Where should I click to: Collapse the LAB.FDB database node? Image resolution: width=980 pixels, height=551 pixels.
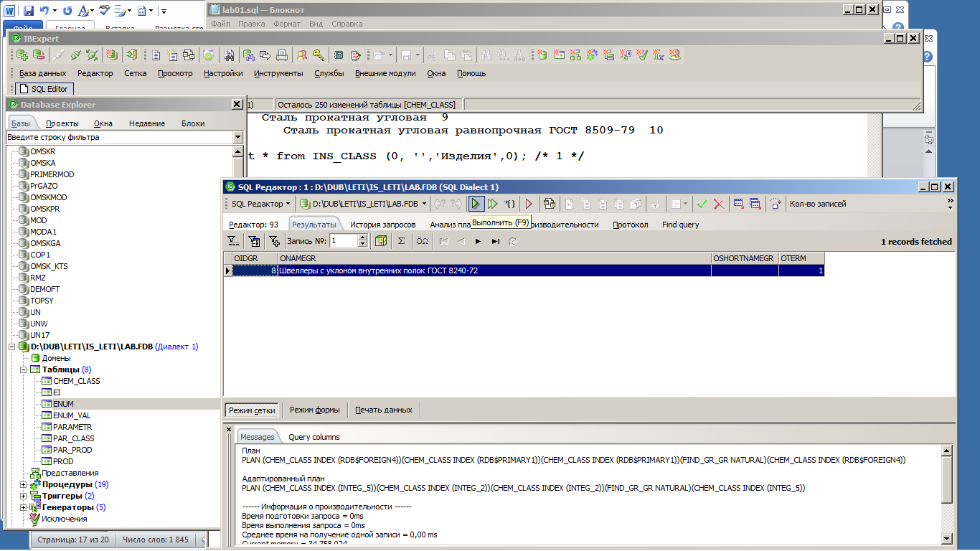(11, 347)
